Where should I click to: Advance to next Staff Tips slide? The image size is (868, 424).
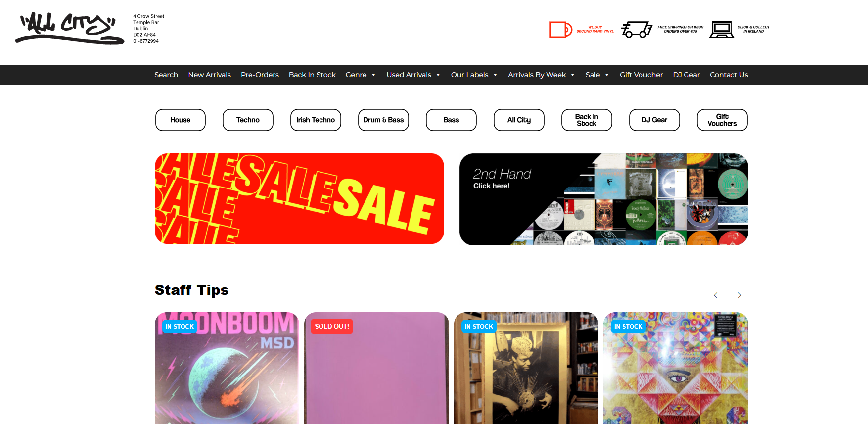[739, 295]
